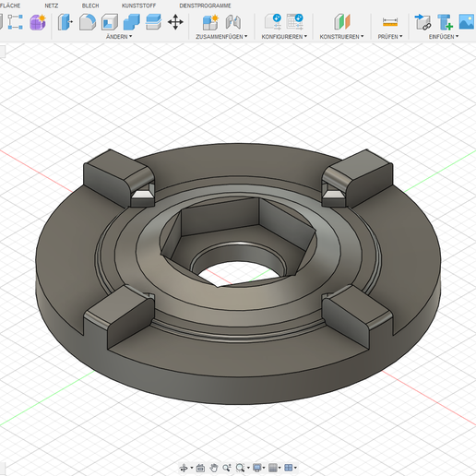Open the EINFÜGEN dropdown
The width and height of the screenshot is (476, 476).
[x=444, y=37]
